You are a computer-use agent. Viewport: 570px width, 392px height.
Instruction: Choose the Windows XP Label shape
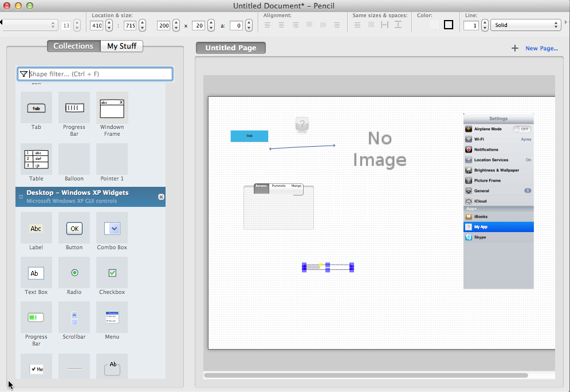[x=36, y=228]
